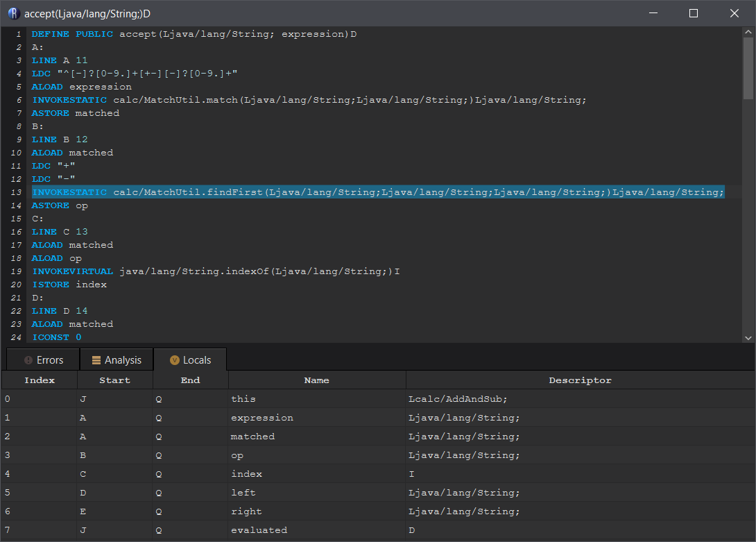
Task: Click the Errors tab warning icon
Action: (28, 360)
